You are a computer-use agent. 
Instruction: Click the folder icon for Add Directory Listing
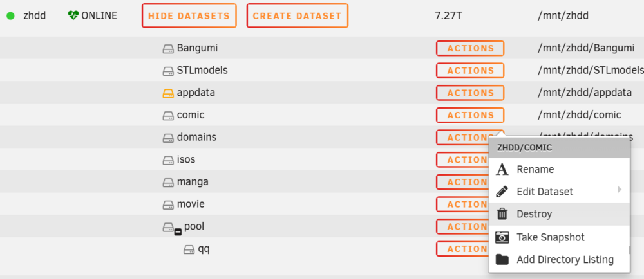(x=502, y=259)
